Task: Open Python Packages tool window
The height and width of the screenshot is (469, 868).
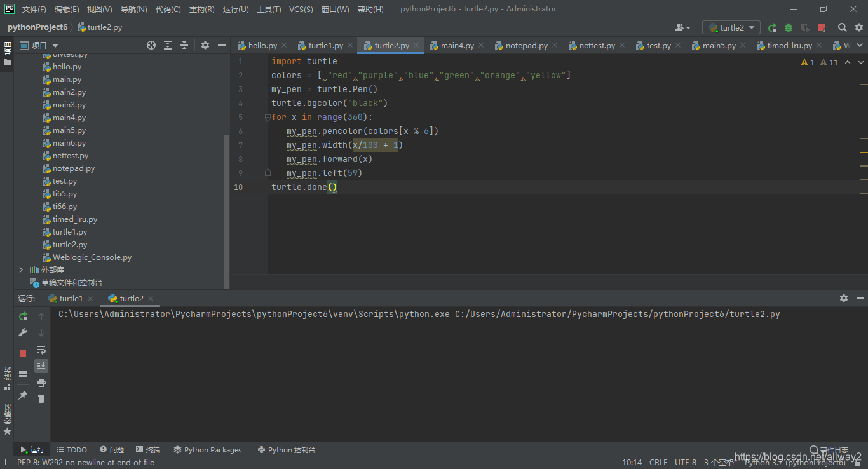Action: click(208, 449)
